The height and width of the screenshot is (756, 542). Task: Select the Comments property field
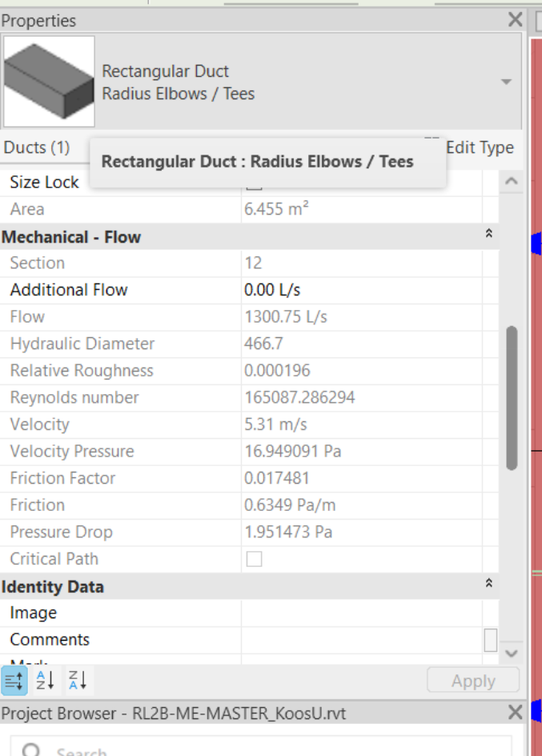[360, 639]
